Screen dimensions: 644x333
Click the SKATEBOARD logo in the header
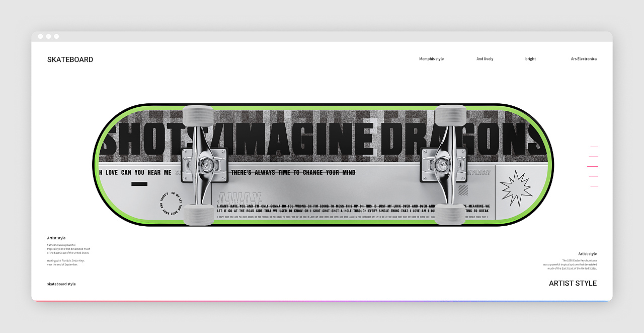click(x=70, y=59)
